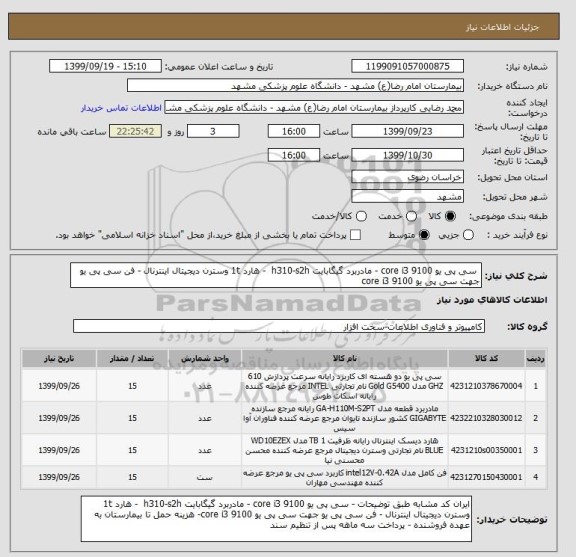Click the remaining days field showing 3
This screenshot has height=557, width=576.
pyautogui.click(x=213, y=132)
